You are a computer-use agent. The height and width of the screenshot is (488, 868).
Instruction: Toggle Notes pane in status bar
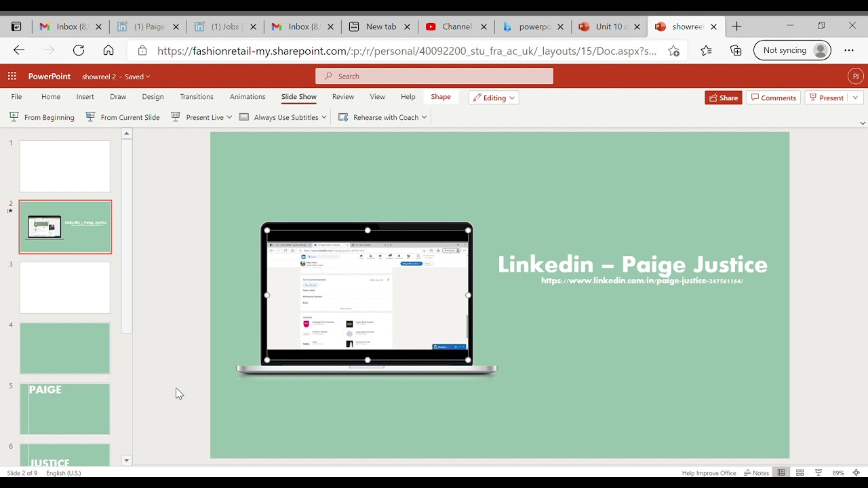tap(757, 472)
